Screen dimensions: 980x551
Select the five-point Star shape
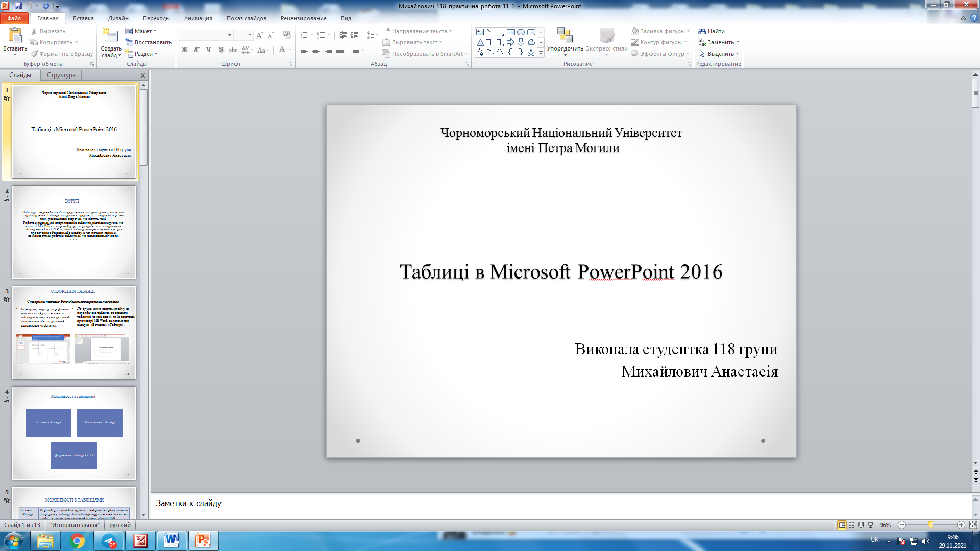(531, 53)
